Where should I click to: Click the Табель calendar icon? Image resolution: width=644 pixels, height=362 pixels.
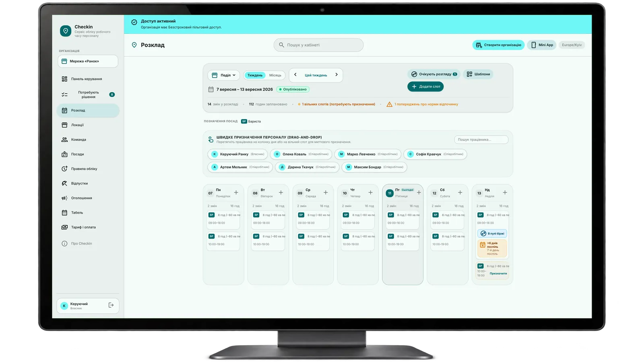(x=64, y=213)
